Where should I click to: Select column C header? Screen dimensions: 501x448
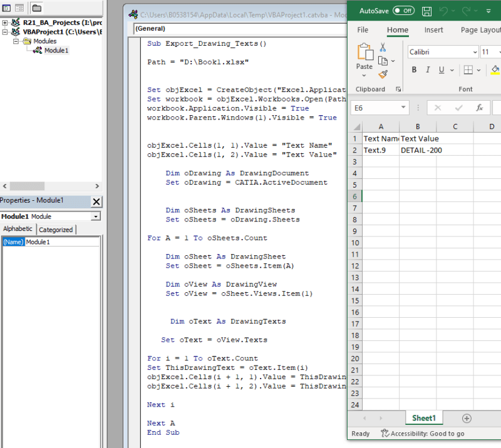click(x=455, y=127)
